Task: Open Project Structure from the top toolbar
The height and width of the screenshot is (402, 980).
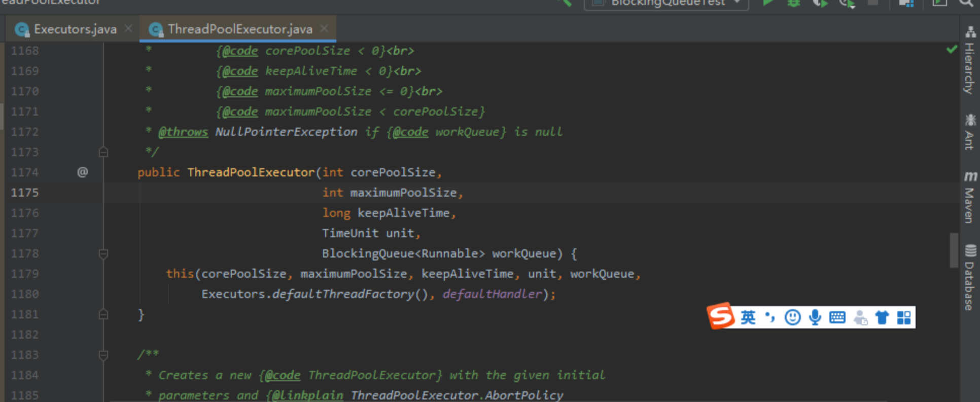Action: (x=906, y=3)
